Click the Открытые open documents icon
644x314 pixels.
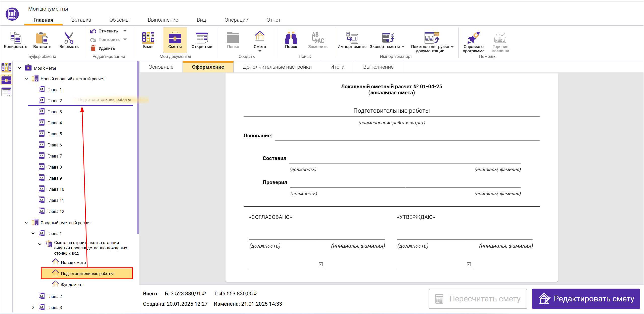[202, 38]
